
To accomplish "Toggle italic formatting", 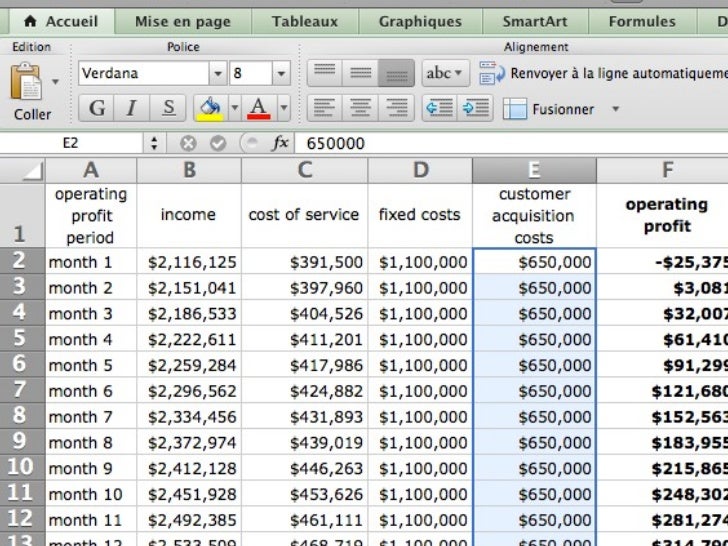I will [x=132, y=108].
